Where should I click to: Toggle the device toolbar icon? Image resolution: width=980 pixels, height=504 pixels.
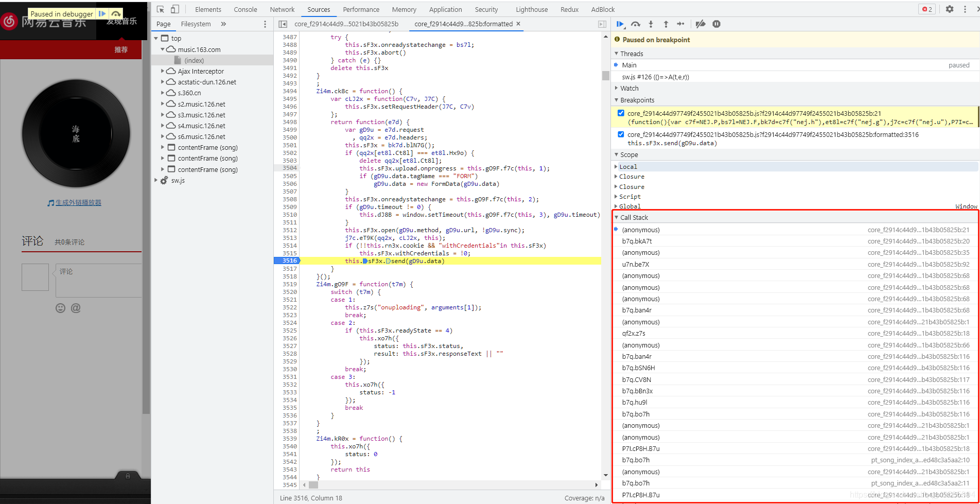175,9
